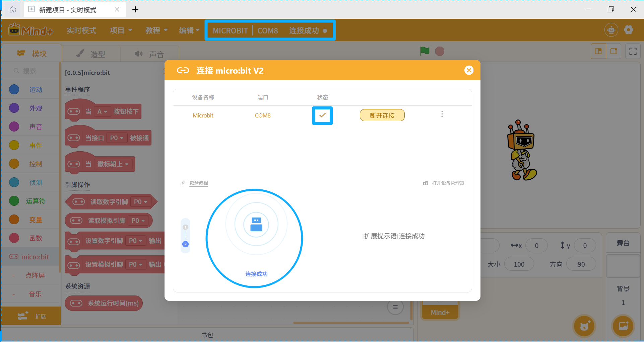Click the sprite size (大小) field

pyautogui.click(x=519, y=264)
